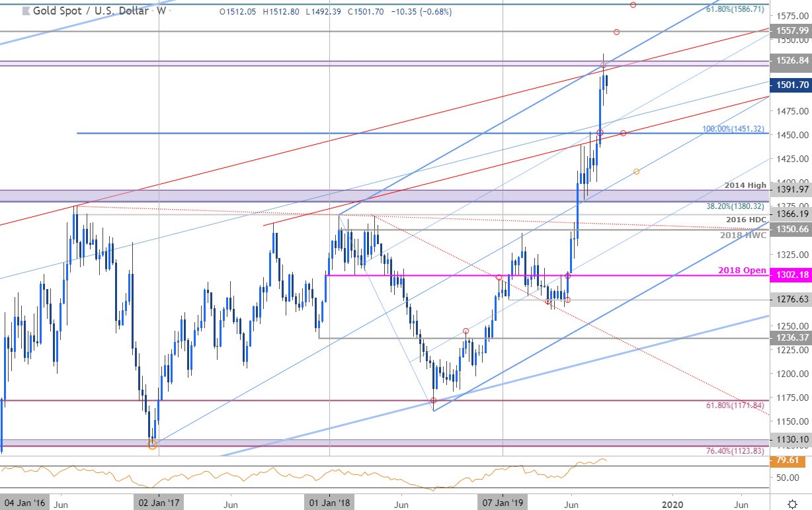Select the 1557.99 price axis label
The width and height of the screenshot is (812, 510).
click(x=792, y=30)
